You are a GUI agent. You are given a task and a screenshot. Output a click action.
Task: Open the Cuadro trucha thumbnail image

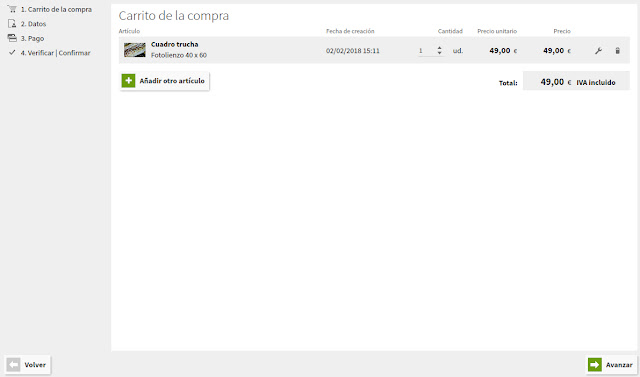pyautogui.click(x=135, y=50)
